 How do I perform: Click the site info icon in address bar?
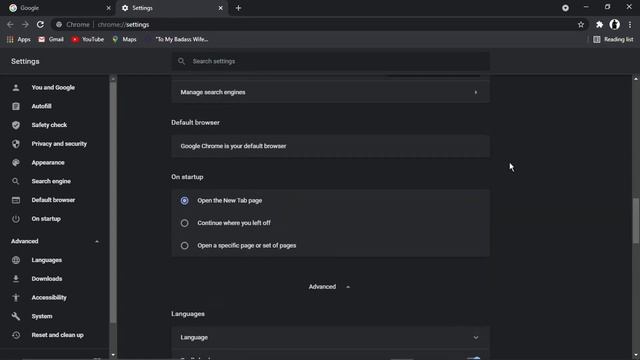pos(59,24)
